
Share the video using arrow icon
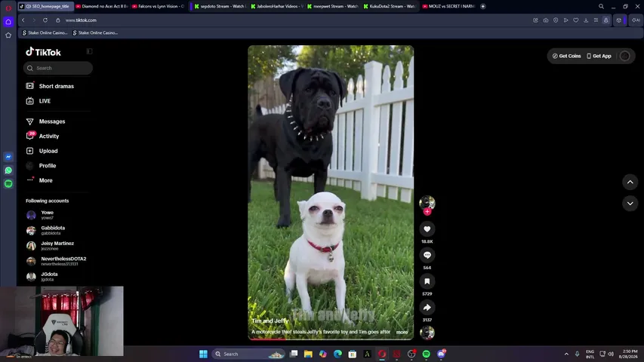(427, 308)
